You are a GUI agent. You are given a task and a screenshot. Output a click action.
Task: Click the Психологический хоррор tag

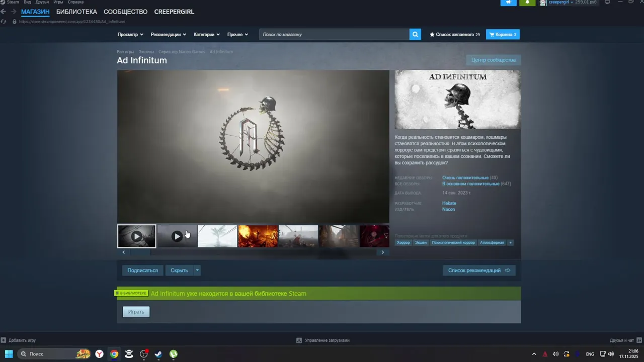453,242
